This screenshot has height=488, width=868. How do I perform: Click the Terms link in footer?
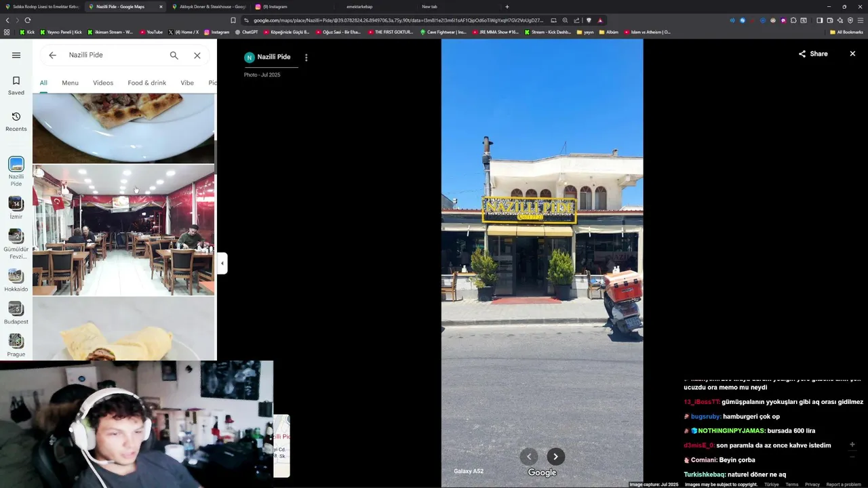tap(792, 485)
